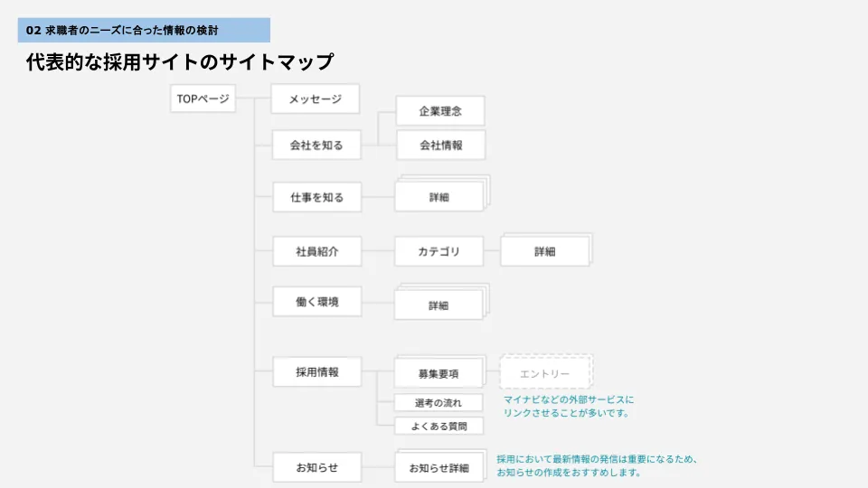868x488 pixels.
Task: Click the TOPページ node in the sitemap
Action: tap(203, 99)
